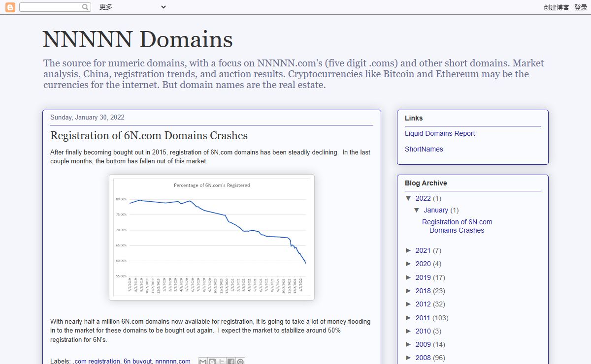Share post to Twitter icon
591x364 pixels.
pos(221,362)
